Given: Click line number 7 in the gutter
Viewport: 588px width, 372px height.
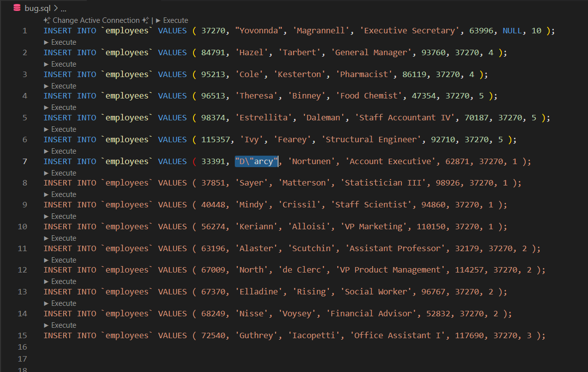Looking at the screenshot, I should tap(24, 161).
